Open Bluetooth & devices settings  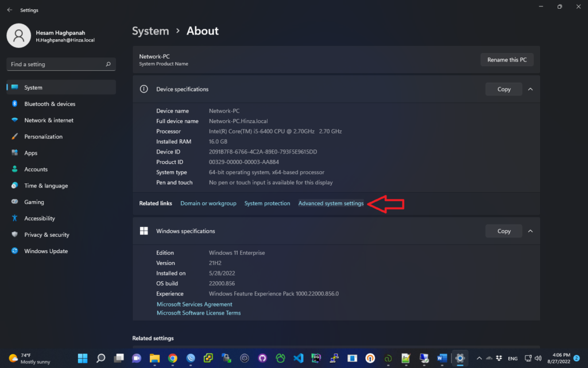pyautogui.click(x=49, y=104)
